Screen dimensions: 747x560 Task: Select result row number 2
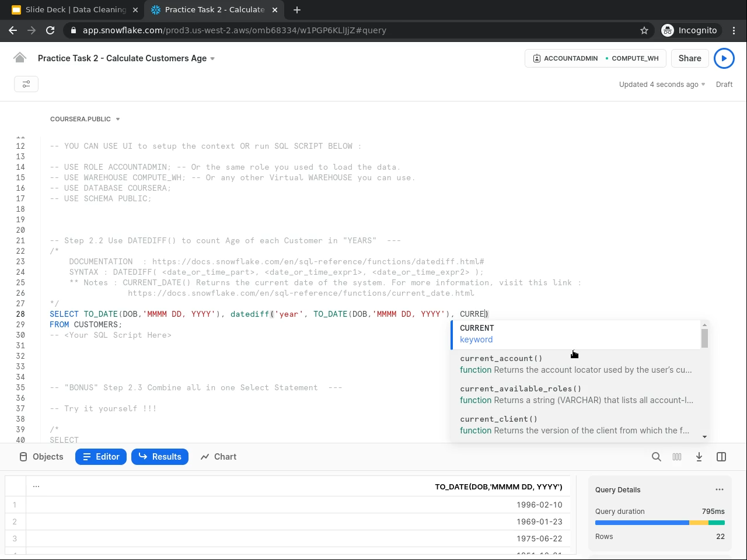click(15, 522)
